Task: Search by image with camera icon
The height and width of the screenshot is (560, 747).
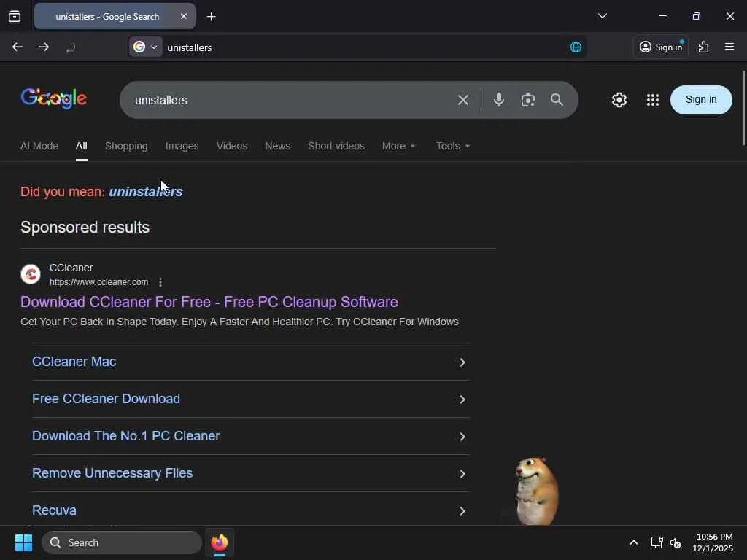Action: 528,100
